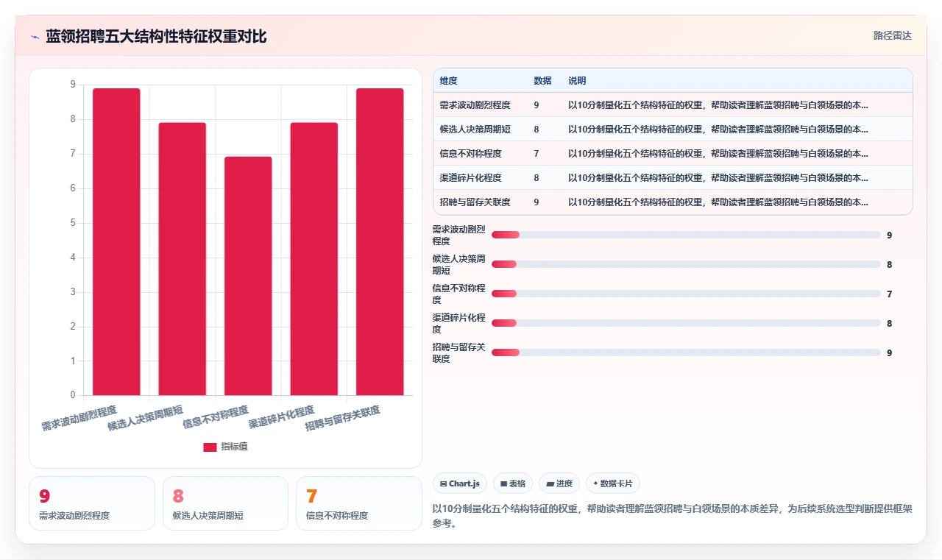Click the 招聘与留存关联度 bar in the chart

[x=380, y=241]
